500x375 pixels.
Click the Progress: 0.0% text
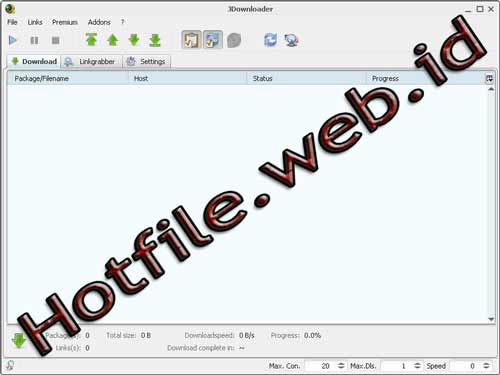[x=296, y=335]
